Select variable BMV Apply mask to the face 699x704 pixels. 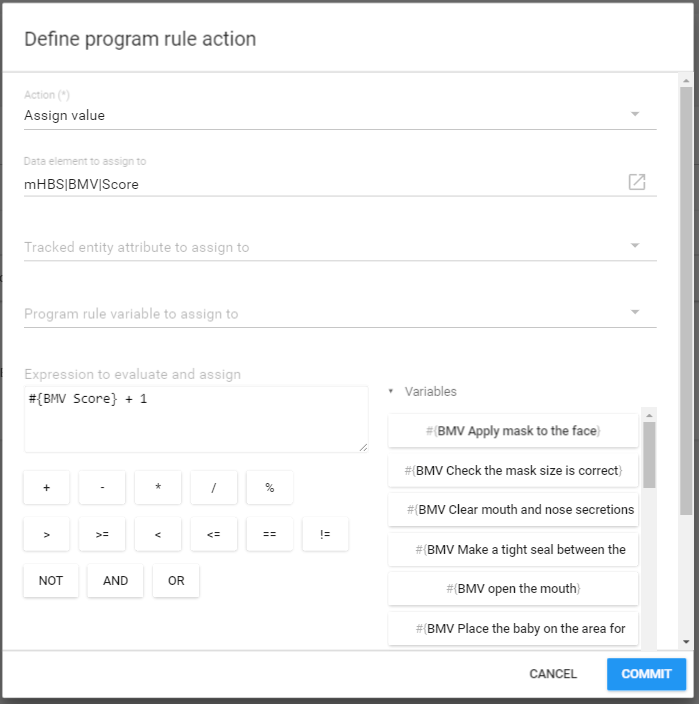(x=513, y=430)
